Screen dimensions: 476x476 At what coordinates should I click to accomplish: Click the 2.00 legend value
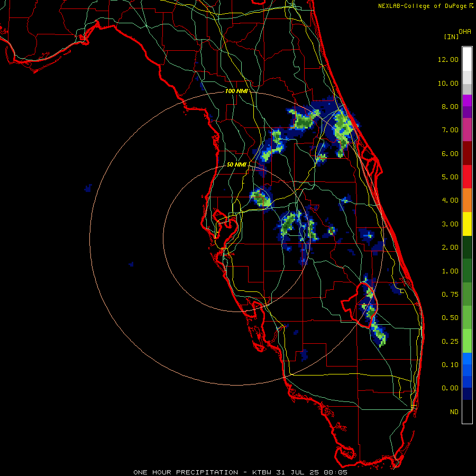[450, 248]
